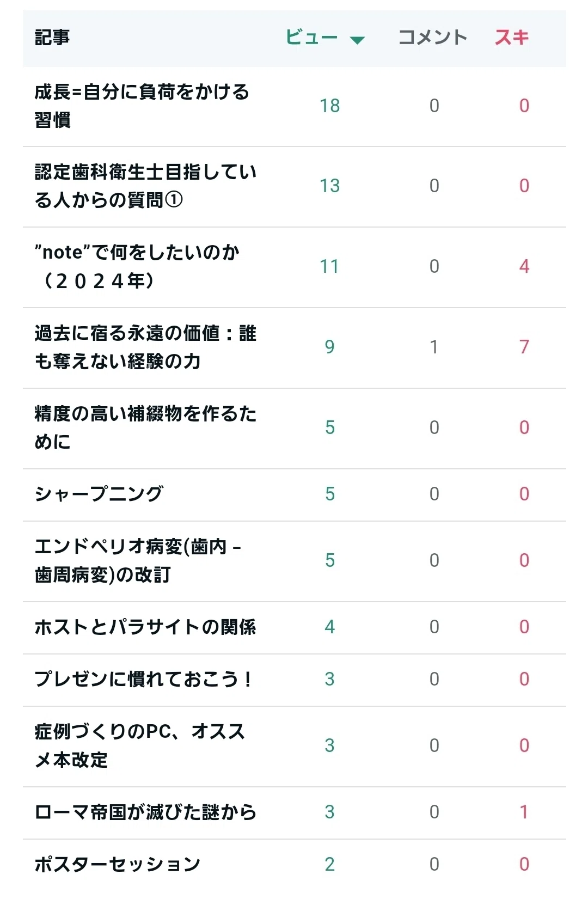Click the view count 18 in first row
588x905 pixels.
[329, 106]
